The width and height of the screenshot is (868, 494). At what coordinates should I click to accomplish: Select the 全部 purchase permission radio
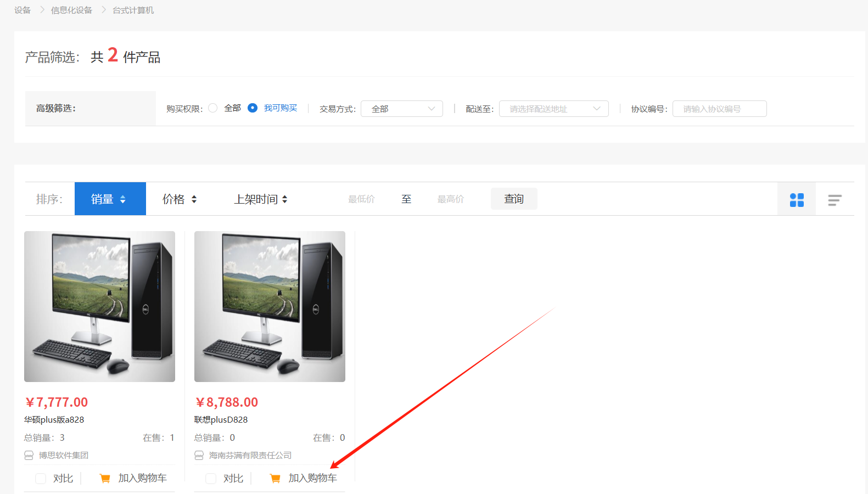213,108
